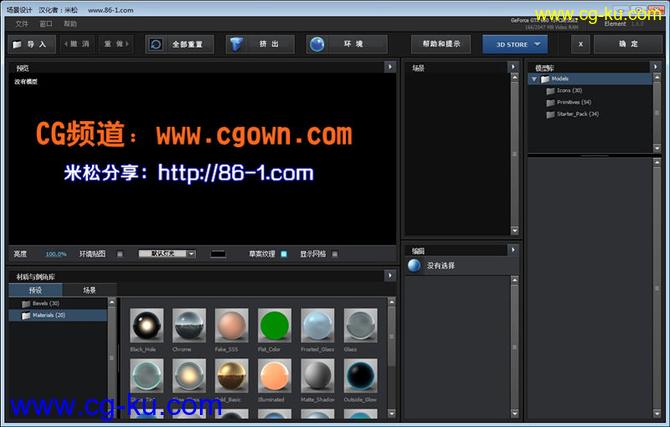Click the scene panel scroll-down arrow

[x=514, y=230]
